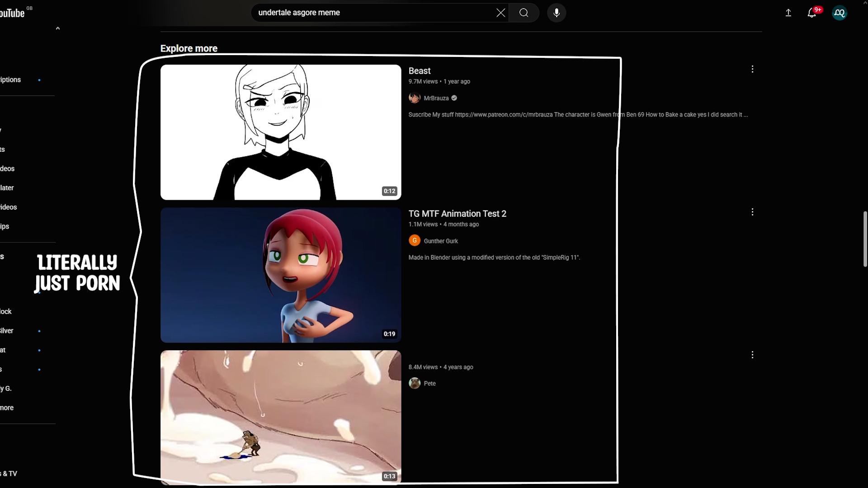The width and height of the screenshot is (868, 488).
Task: Open the account avatar menu
Action: (x=840, y=13)
